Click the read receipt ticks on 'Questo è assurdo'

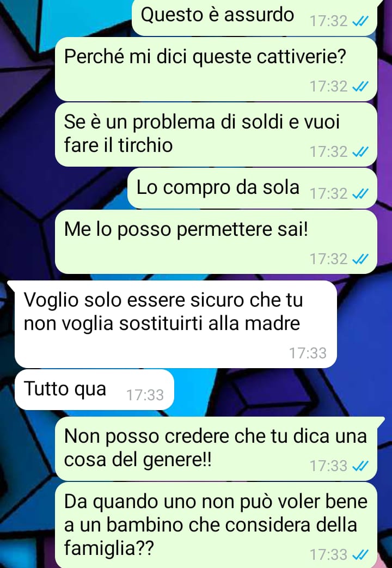click(x=360, y=21)
